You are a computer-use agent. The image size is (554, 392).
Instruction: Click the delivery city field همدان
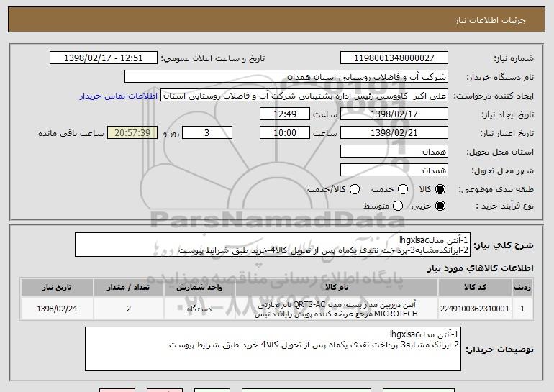pos(394,170)
